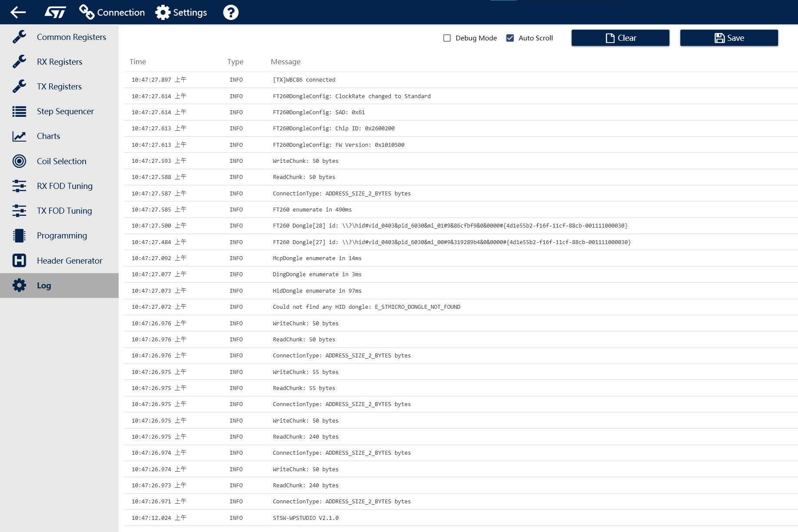Screen dimensions: 798x532
Task: Select the Header Generator H icon
Action: 19,261
